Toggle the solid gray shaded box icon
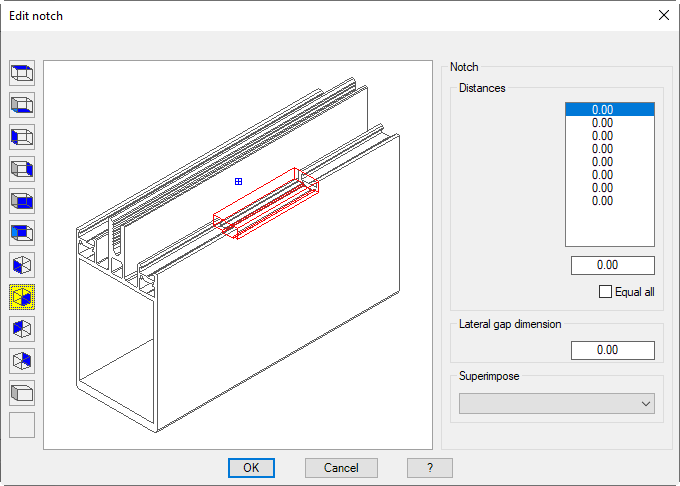This screenshot has height=486, width=680. pyautogui.click(x=22, y=392)
